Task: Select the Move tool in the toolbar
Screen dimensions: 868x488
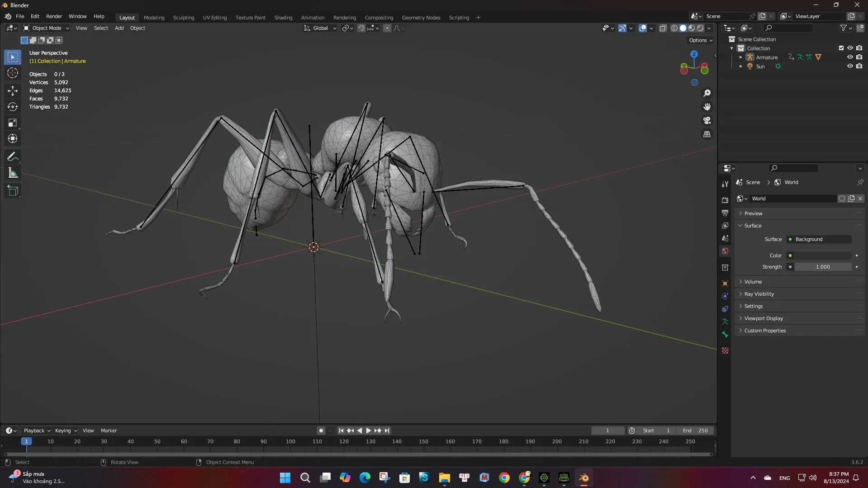Action: [13, 91]
